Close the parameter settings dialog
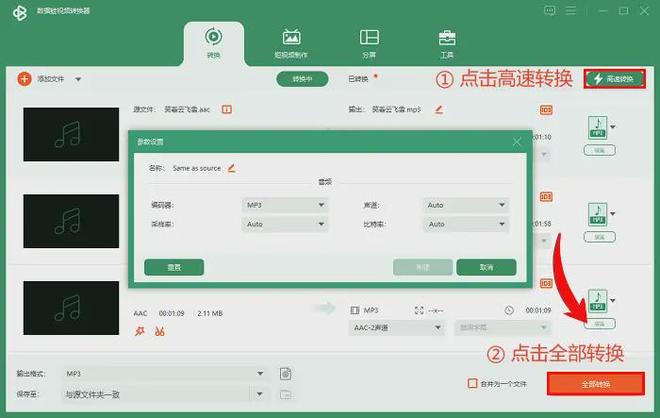 pyautogui.click(x=517, y=142)
